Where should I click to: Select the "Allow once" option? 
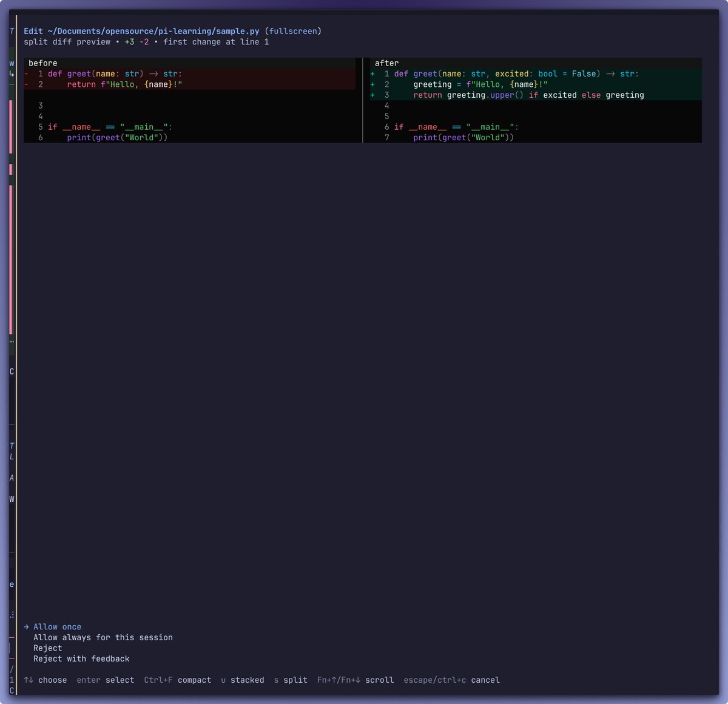[57, 627]
